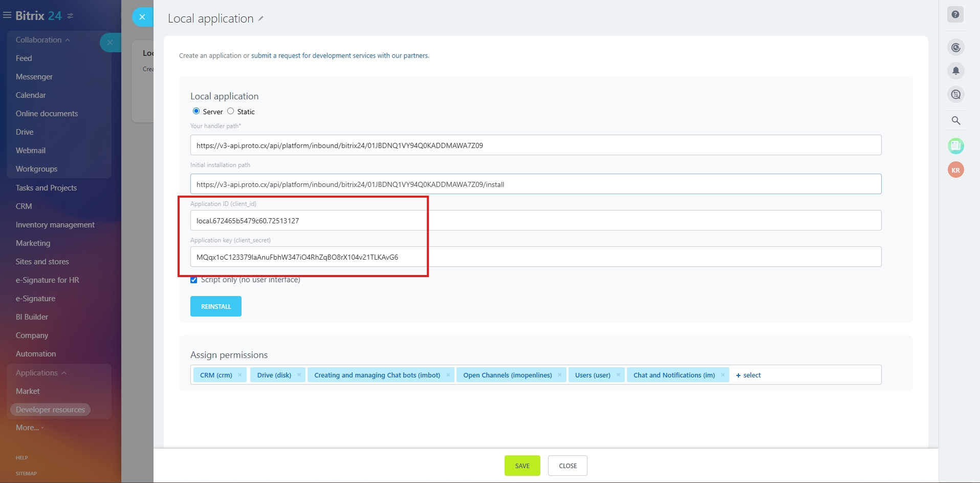Click the search magnifier icon
980x483 pixels.
coord(955,121)
